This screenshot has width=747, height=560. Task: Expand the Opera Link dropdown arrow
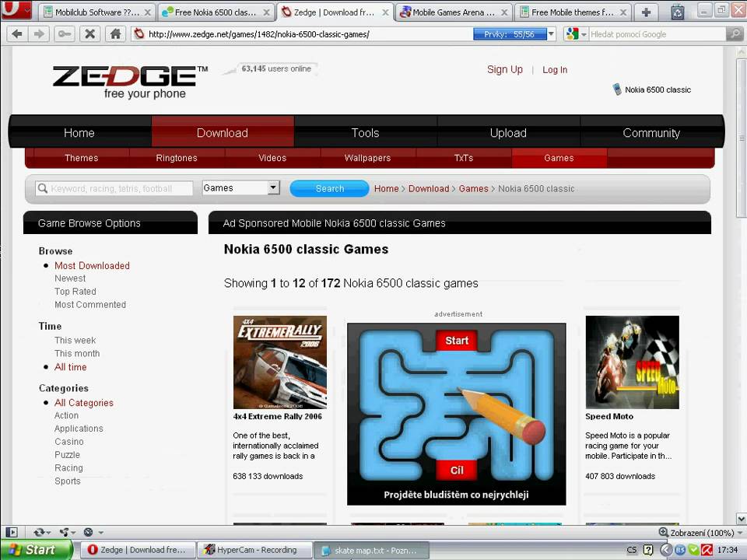(48, 532)
